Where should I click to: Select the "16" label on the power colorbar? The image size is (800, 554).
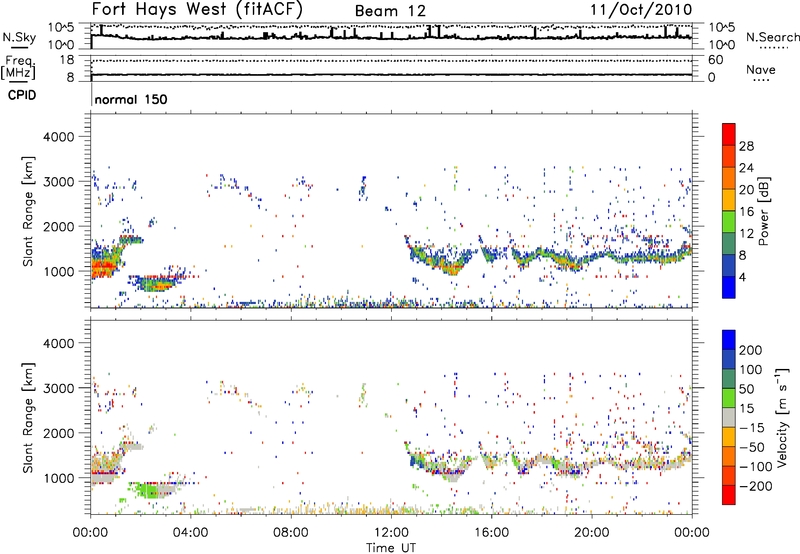[746, 212]
